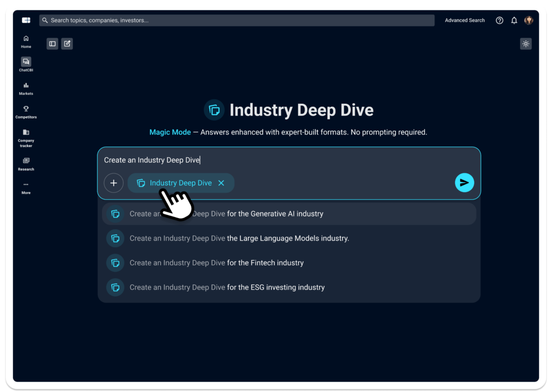Image resolution: width=552 pixels, height=392 pixels.
Task: Click the top search topics field
Action: pos(237,20)
